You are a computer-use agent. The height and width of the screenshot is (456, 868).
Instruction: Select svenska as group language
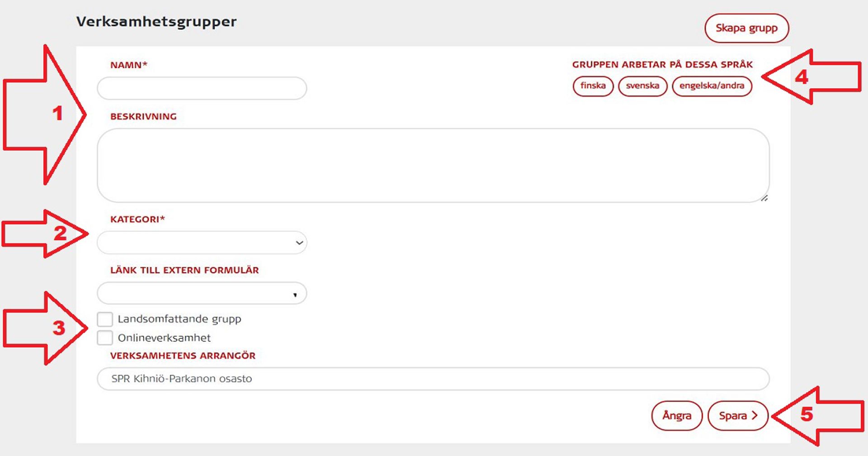[x=642, y=86]
